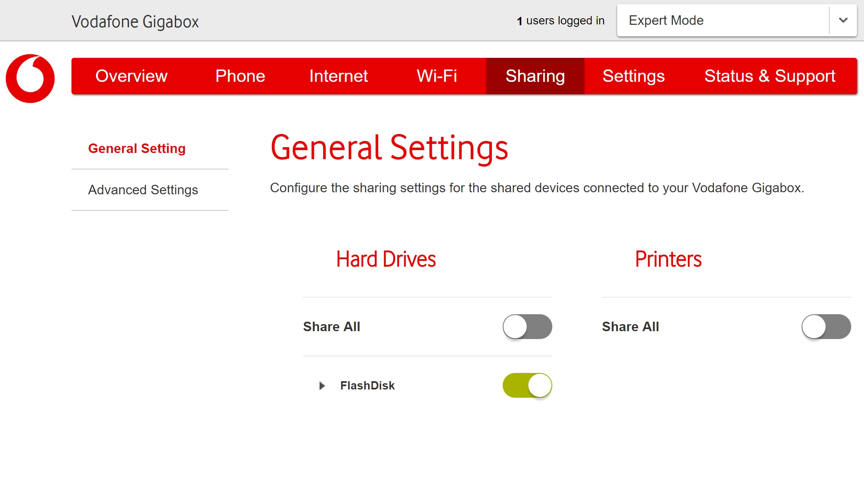Screen dimensions: 864x504
Task: Open the Internet configuration page
Action: point(338,76)
